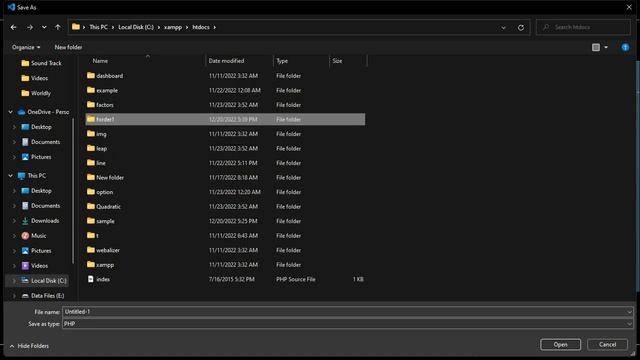Viewport: 640px width, 360px height.
Task: Select the factors folder icon
Action: click(x=91, y=104)
